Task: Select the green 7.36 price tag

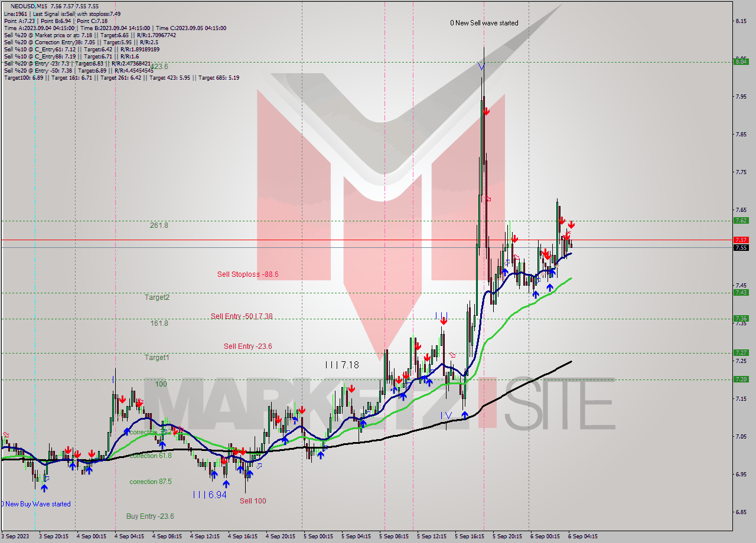Action: coord(741,319)
